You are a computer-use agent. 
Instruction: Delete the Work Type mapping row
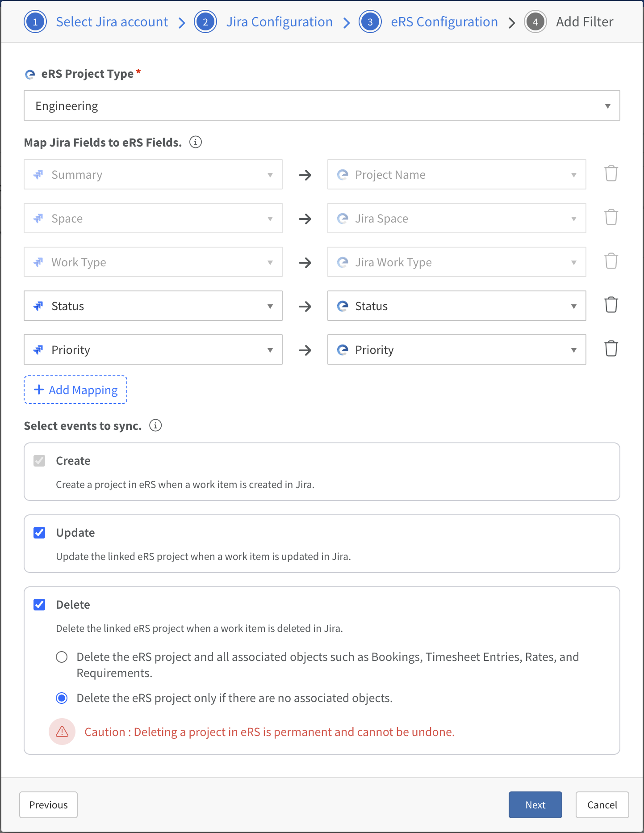[x=611, y=261]
